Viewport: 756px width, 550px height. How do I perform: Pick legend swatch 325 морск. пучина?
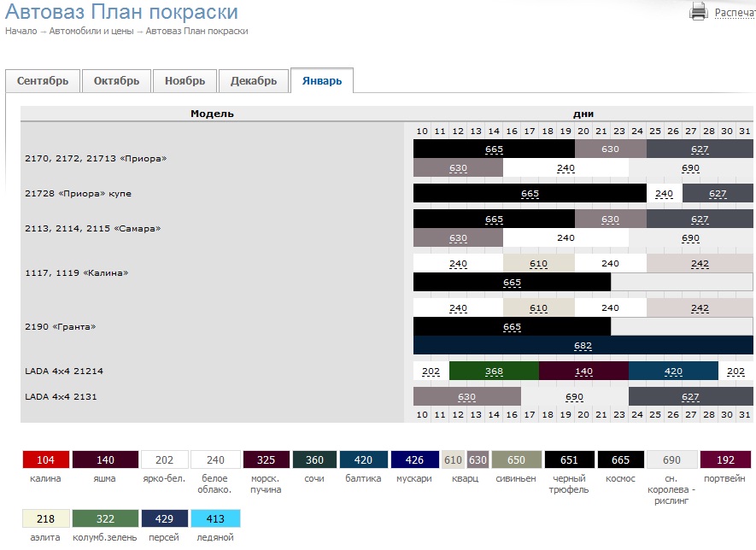coord(267,459)
